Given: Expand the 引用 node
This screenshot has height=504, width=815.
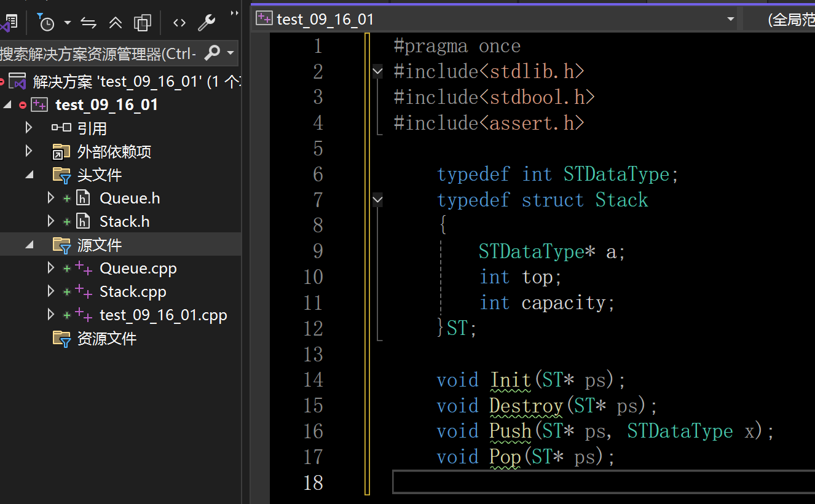Looking at the screenshot, I should [29, 128].
